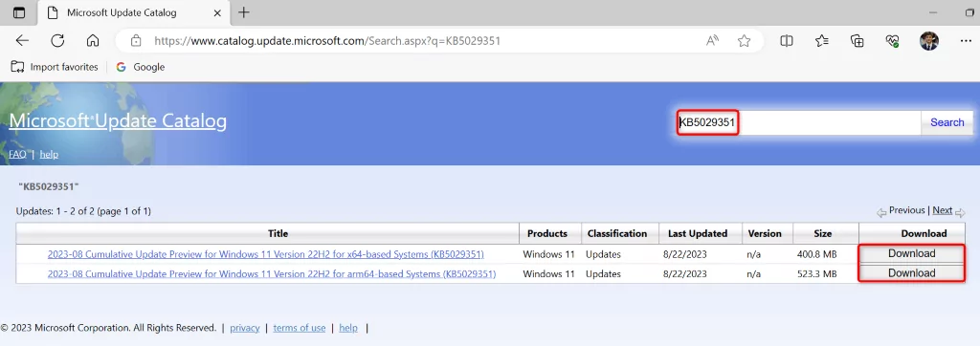Image resolution: width=980 pixels, height=346 pixels.
Task: Go back to the previous page
Action: [23, 40]
